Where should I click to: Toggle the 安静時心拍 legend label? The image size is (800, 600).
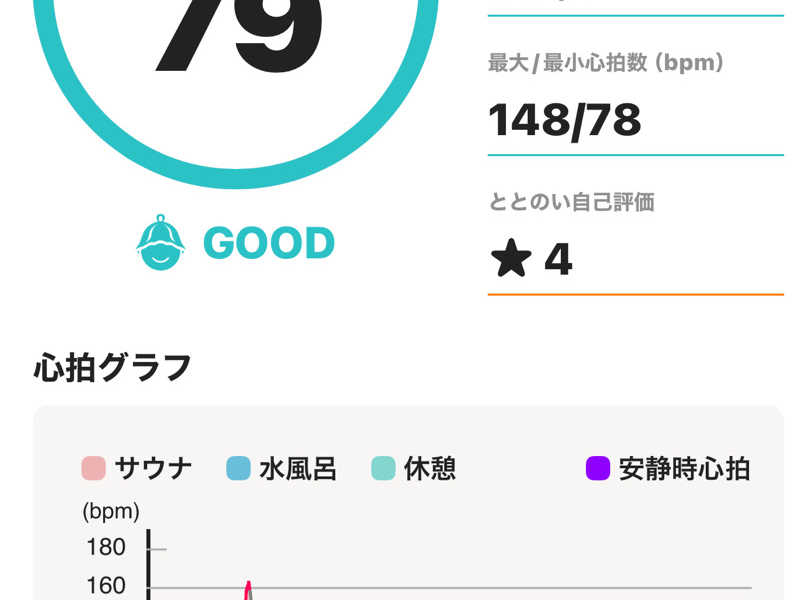point(684,468)
